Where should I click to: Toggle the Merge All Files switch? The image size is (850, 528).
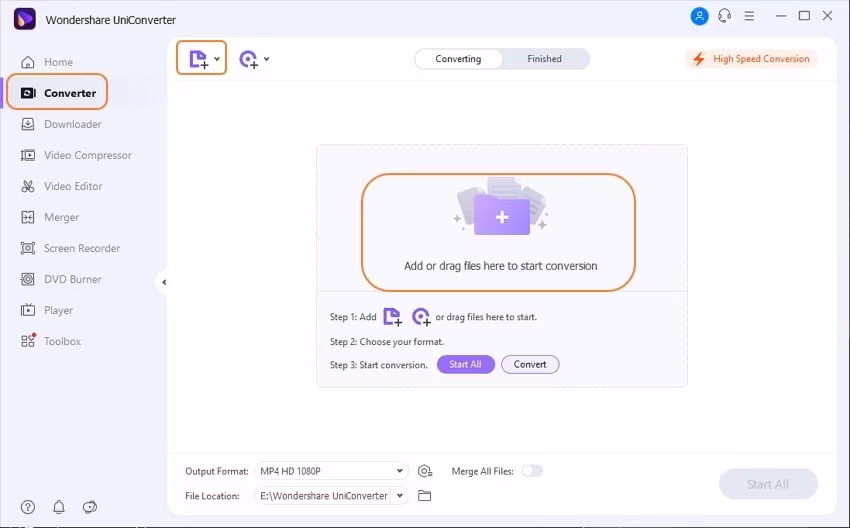(x=532, y=471)
